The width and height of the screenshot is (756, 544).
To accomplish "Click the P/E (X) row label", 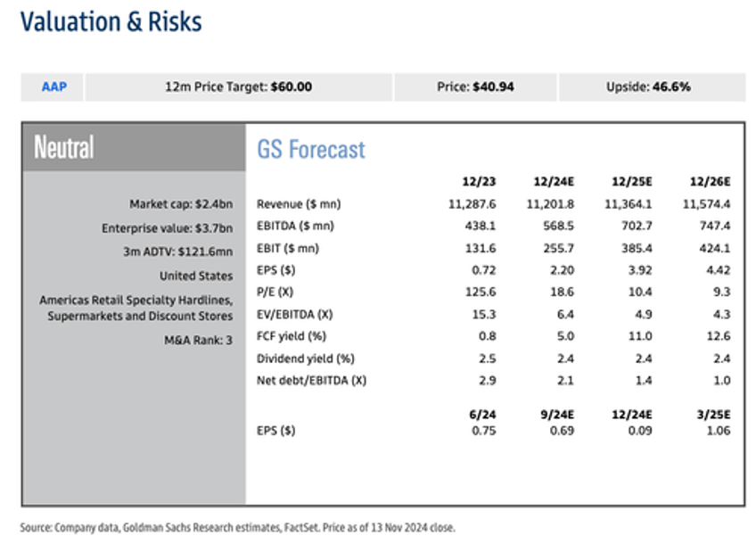I will [x=275, y=292].
